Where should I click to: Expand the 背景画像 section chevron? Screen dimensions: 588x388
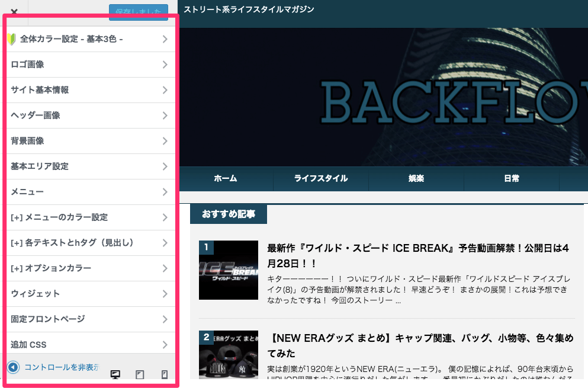pyautogui.click(x=165, y=141)
